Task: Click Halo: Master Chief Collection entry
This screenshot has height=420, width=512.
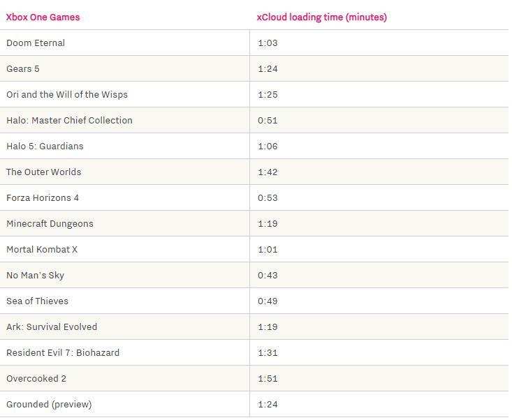Action: pyautogui.click(x=69, y=120)
